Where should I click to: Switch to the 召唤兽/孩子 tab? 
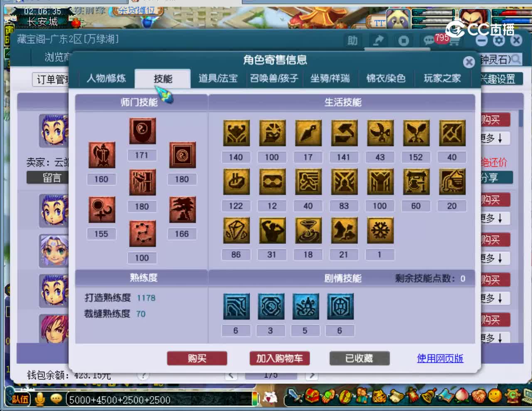[x=274, y=78]
